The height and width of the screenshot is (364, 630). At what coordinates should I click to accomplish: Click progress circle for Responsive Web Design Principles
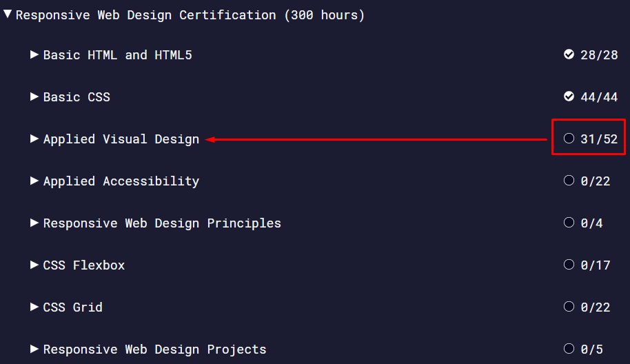(x=569, y=222)
